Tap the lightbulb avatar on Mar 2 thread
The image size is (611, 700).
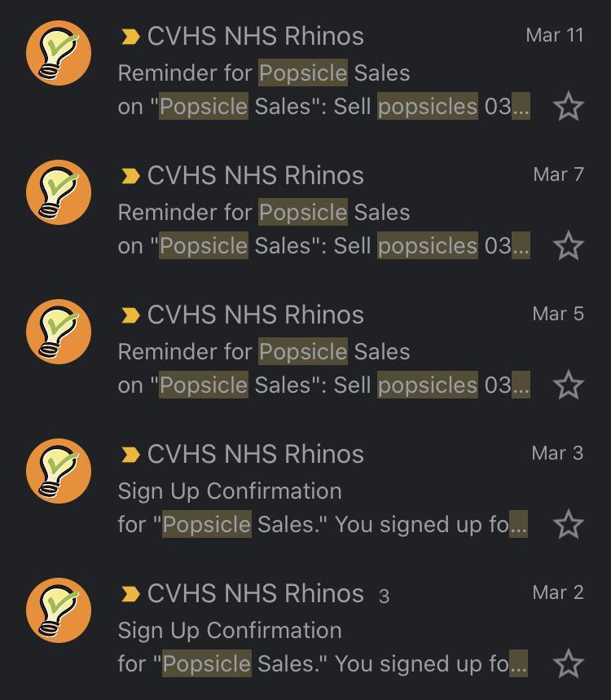click(x=59, y=610)
